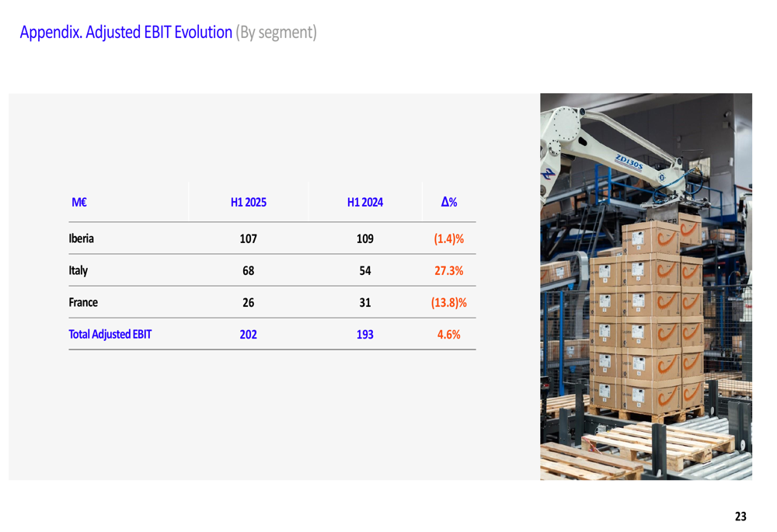Image resolution: width=777 pixels, height=532 pixels.
Task: Select the (By segment) subtitle text
Action: point(276,33)
